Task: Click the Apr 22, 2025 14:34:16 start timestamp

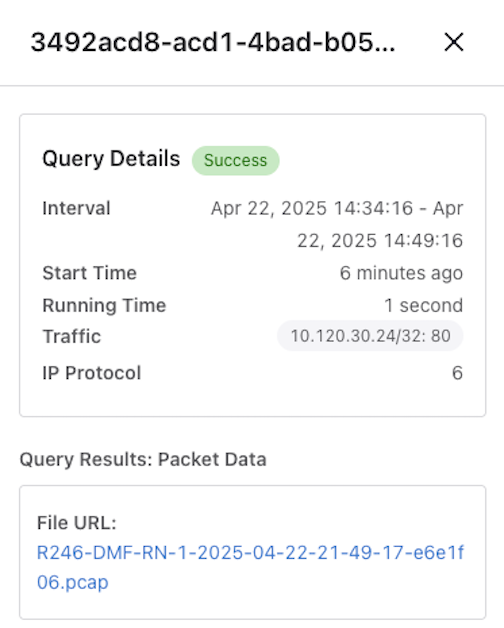Action: pyautogui.click(x=312, y=209)
